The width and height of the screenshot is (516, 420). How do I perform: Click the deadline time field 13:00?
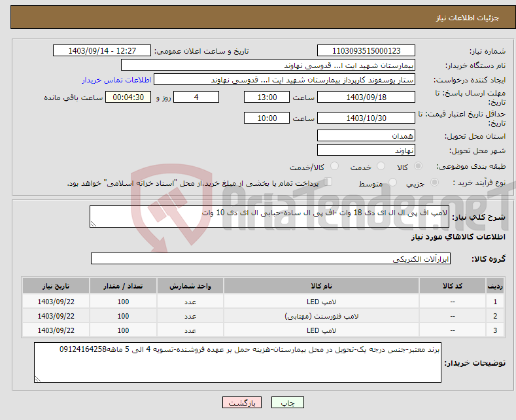pyautogui.click(x=267, y=97)
